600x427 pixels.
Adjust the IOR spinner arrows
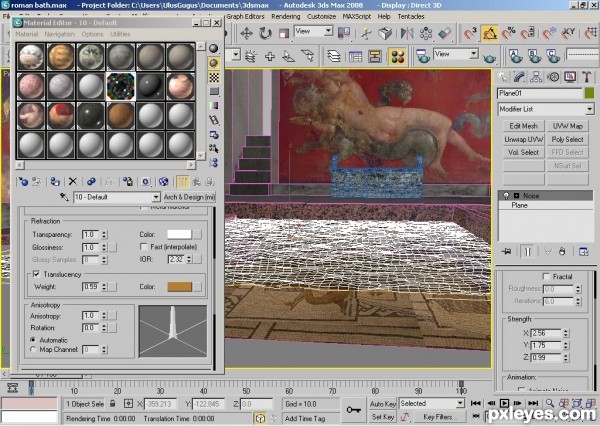coord(189,259)
